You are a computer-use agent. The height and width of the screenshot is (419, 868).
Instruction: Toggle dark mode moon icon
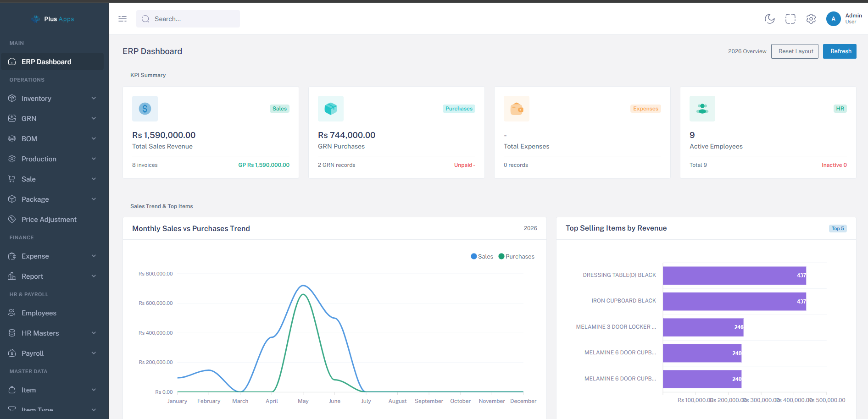[770, 19]
